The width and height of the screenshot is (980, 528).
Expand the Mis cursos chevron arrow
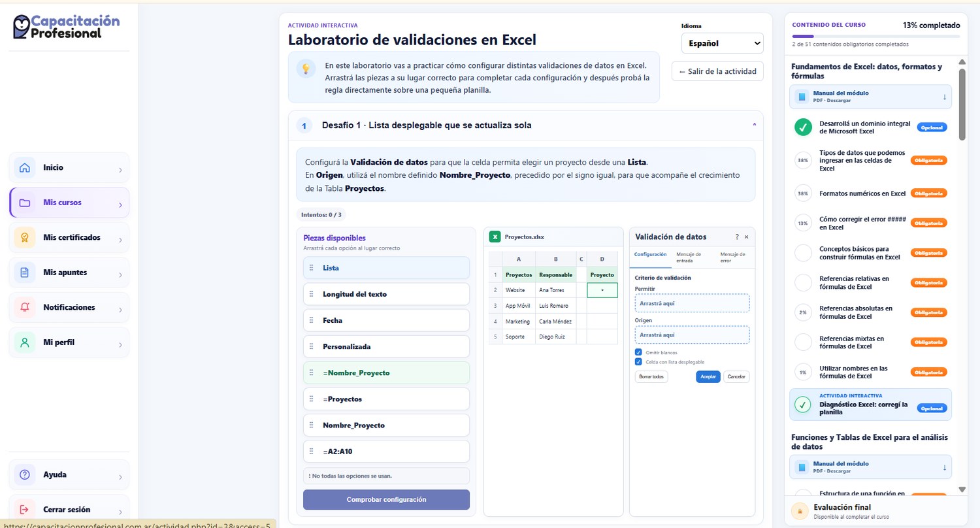pos(120,205)
